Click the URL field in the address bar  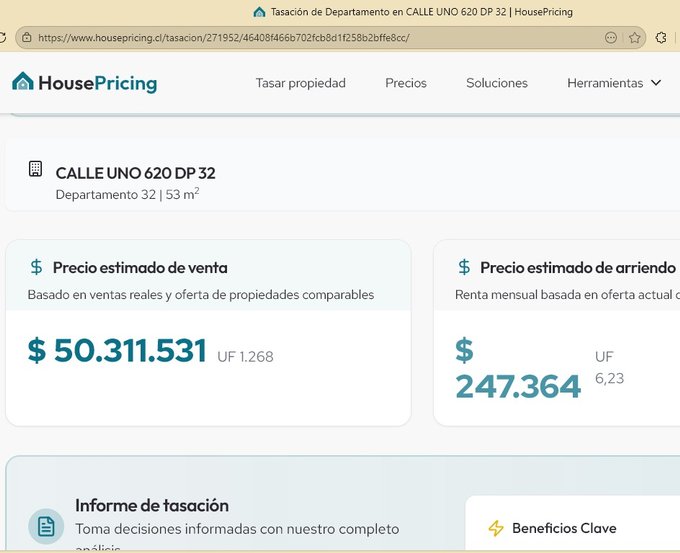point(300,38)
